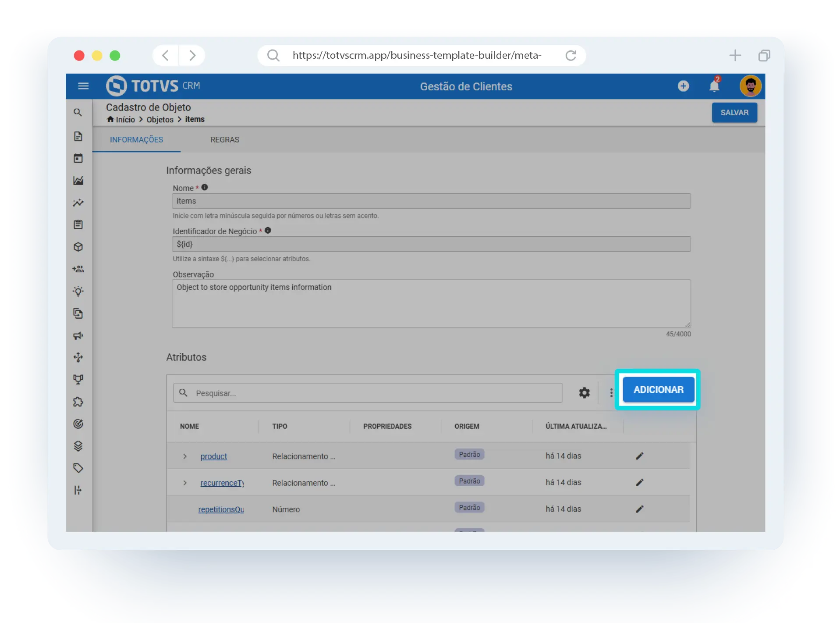Click the browser tab overview icon
Image resolution: width=840 pixels, height=623 pixels.
764,55
